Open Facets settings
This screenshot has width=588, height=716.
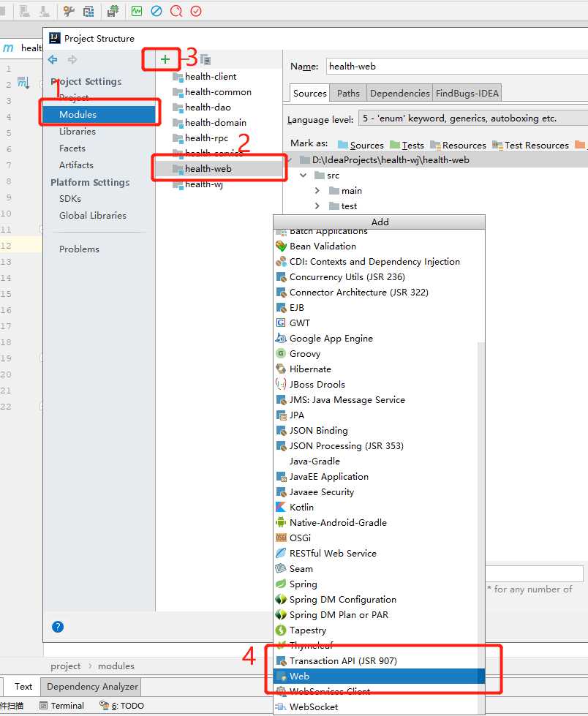(72, 148)
